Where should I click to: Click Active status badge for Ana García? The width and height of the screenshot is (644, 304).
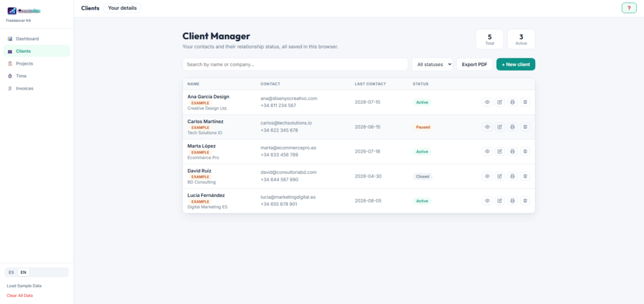422,102
